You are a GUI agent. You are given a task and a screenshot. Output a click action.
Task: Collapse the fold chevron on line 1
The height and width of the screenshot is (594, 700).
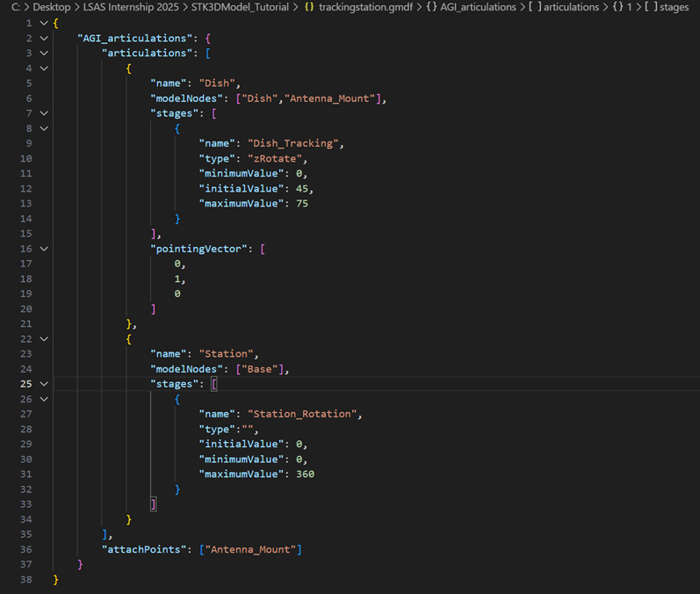(x=44, y=23)
